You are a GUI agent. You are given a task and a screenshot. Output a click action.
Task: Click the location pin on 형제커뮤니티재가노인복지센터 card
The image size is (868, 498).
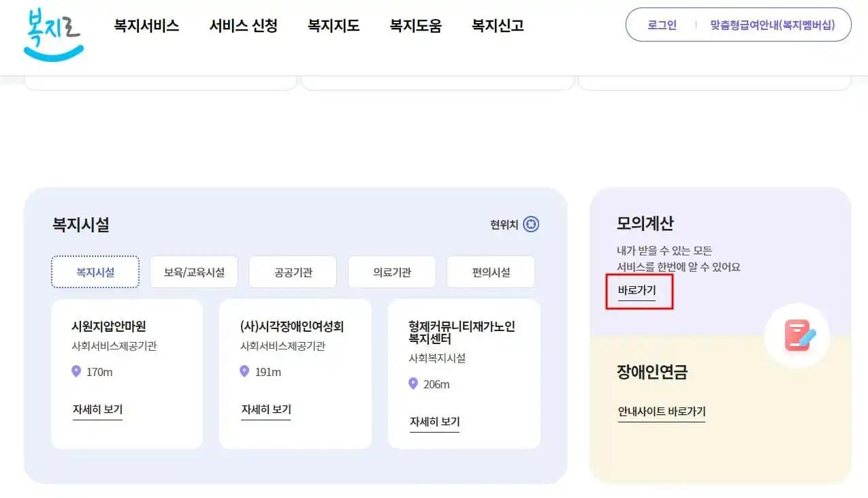(413, 384)
